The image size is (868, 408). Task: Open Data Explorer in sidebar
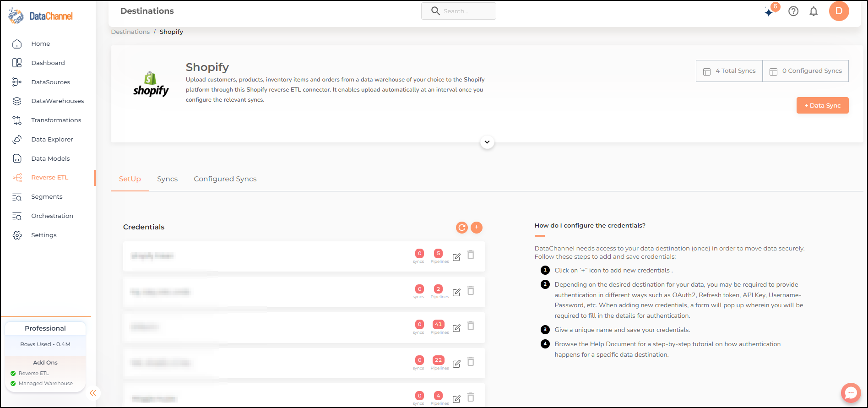52,140
